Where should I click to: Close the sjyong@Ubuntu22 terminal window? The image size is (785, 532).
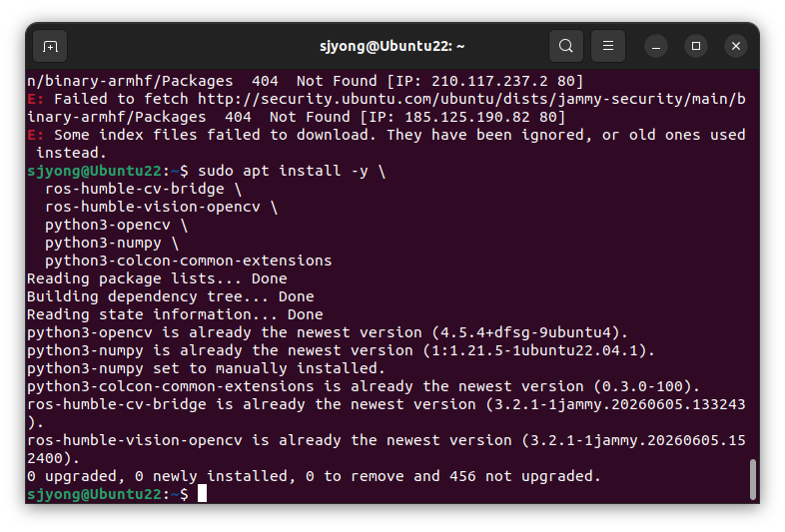[x=736, y=46]
